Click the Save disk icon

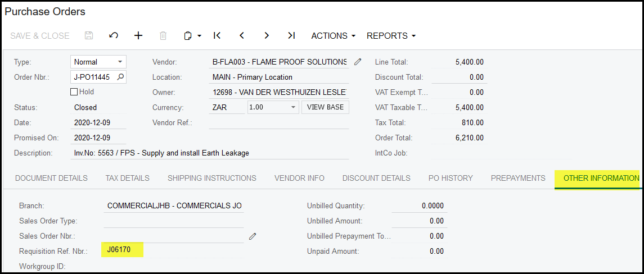point(89,35)
